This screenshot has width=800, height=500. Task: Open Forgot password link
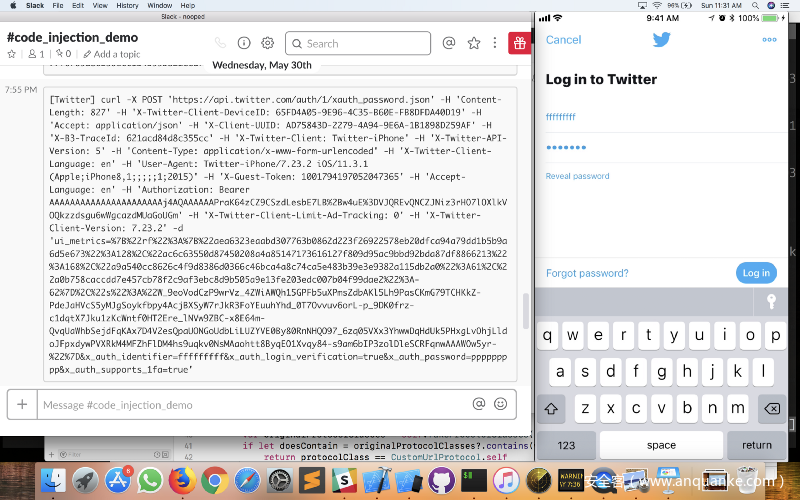[x=587, y=273]
